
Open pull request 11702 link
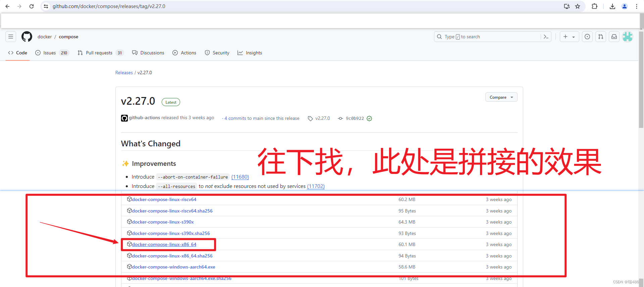[x=316, y=186]
